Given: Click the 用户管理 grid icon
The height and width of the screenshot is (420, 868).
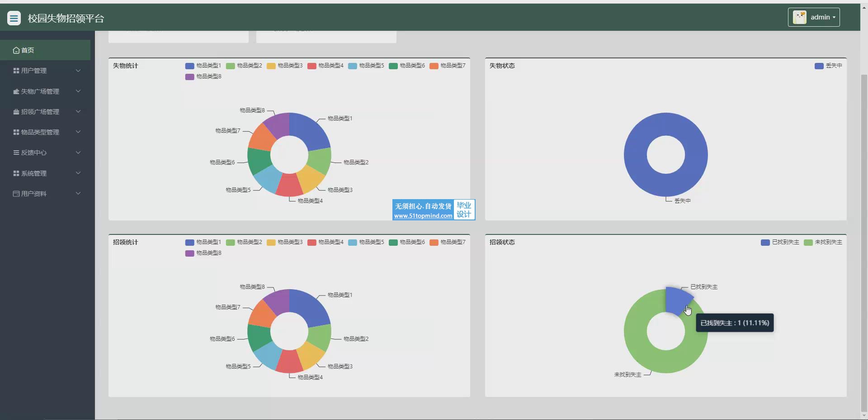Looking at the screenshot, I should point(16,71).
